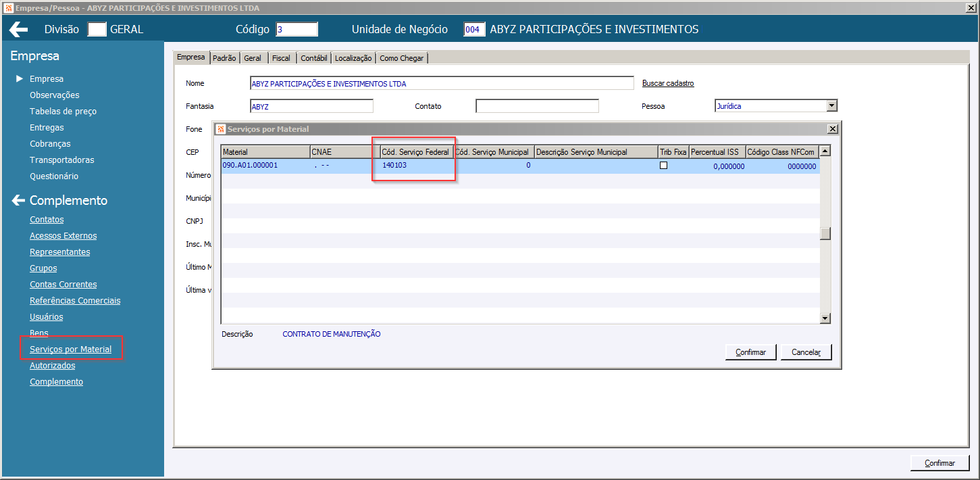The width and height of the screenshot is (980, 480).
Task: Click the back arrow next to Complemento
Action: [18, 200]
